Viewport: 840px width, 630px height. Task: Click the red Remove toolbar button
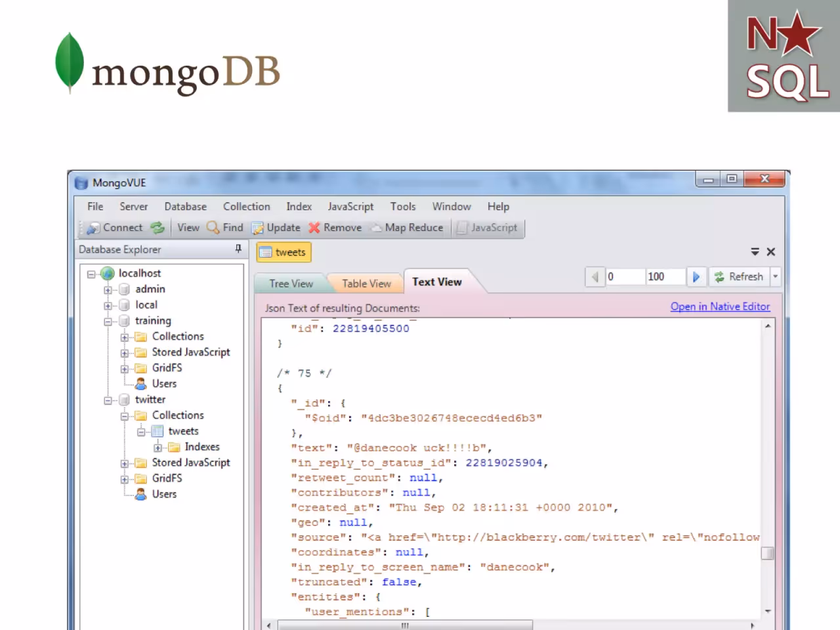[x=335, y=228]
